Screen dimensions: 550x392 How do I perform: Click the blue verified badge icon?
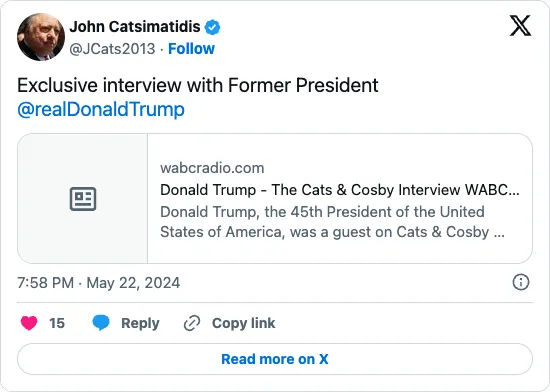coord(212,27)
